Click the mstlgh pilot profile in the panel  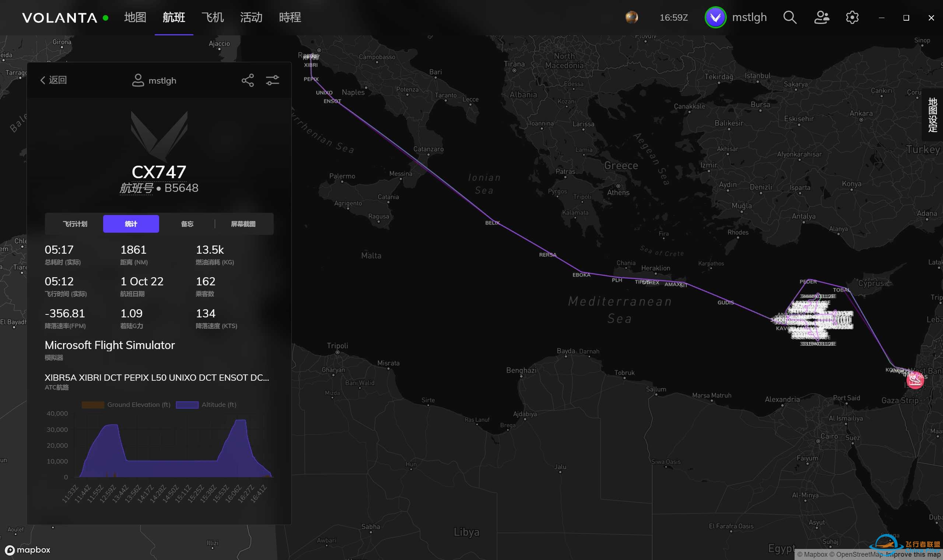click(154, 80)
